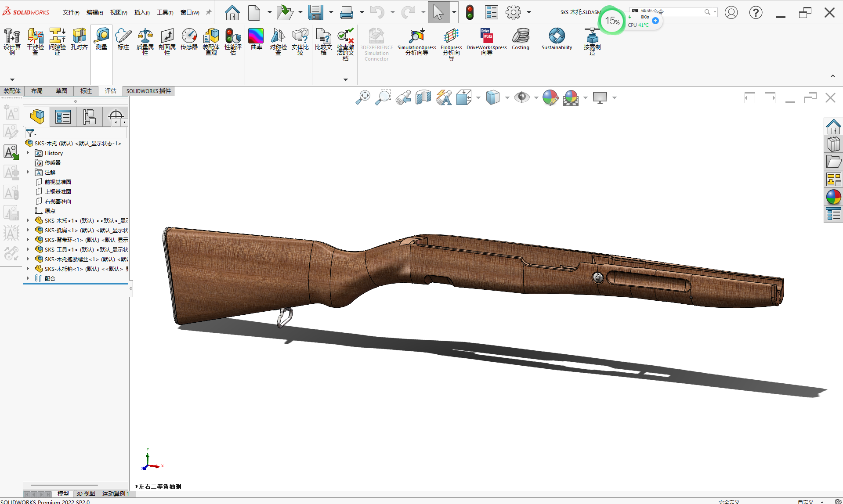Open the Appearances color ball pane

pyautogui.click(x=833, y=197)
